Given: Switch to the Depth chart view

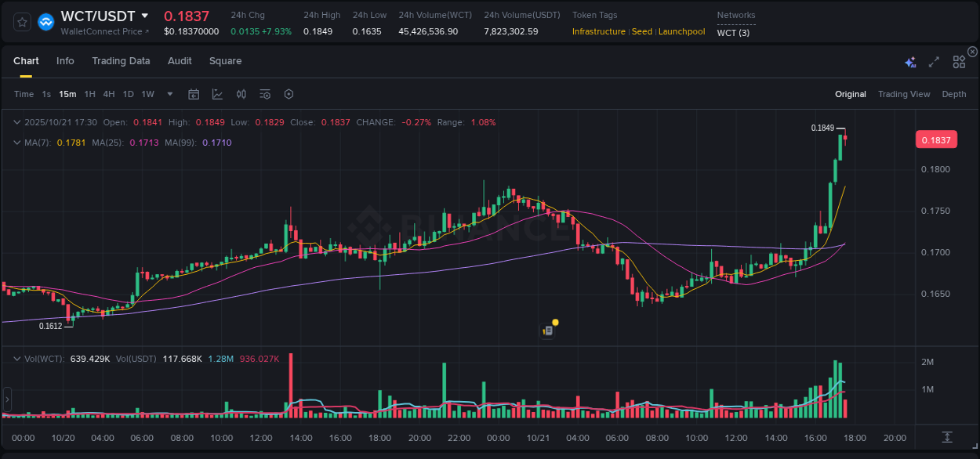Looking at the screenshot, I should click(954, 94).
